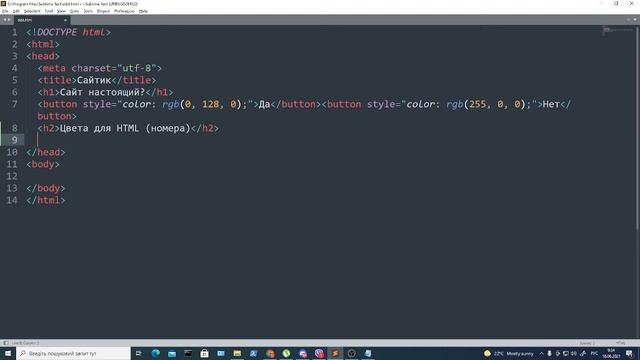Viewport: 640px width, 360px height.
Task: Open the Help menu
Action: tap(143, 11)
